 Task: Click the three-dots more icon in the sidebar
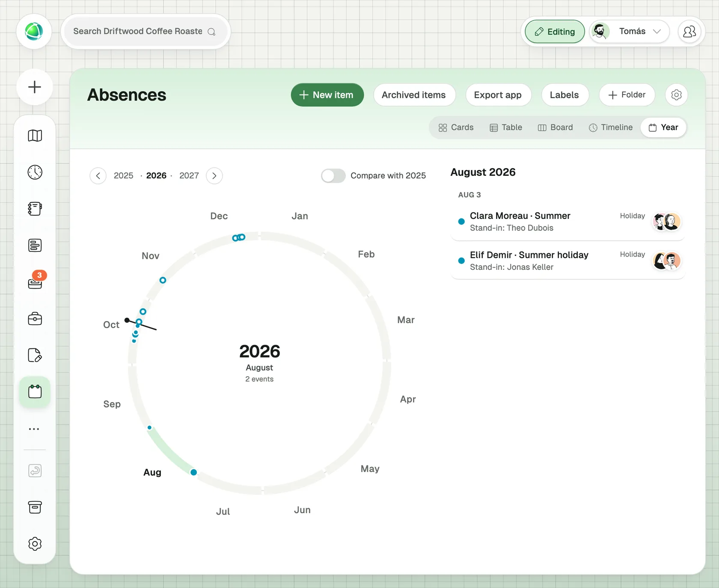click(34, 428)
